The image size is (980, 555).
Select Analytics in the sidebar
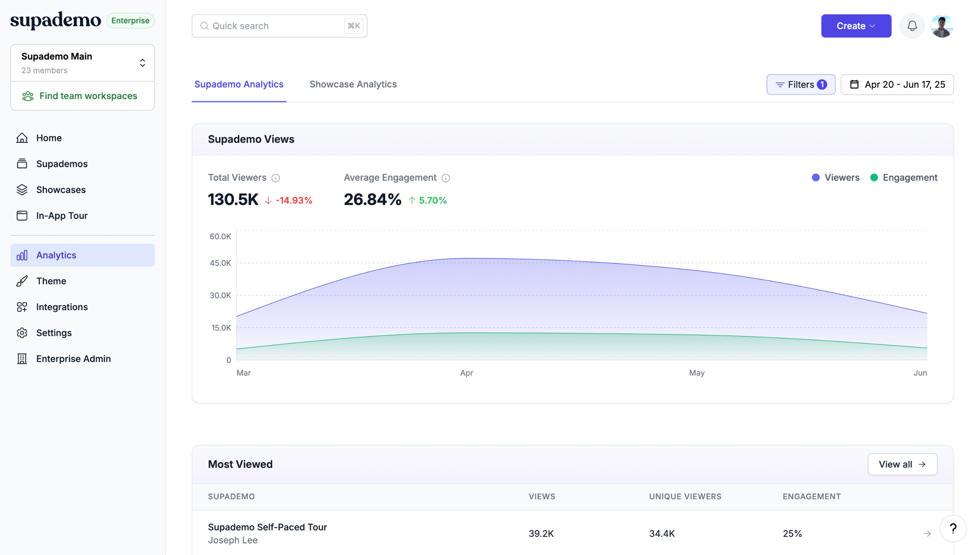(82, 255)
